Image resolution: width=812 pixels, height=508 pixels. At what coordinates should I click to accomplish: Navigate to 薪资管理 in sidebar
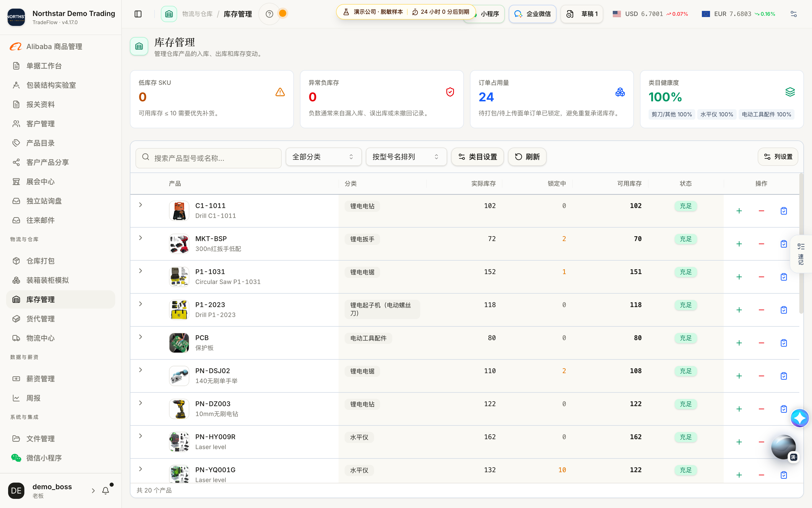60,379
